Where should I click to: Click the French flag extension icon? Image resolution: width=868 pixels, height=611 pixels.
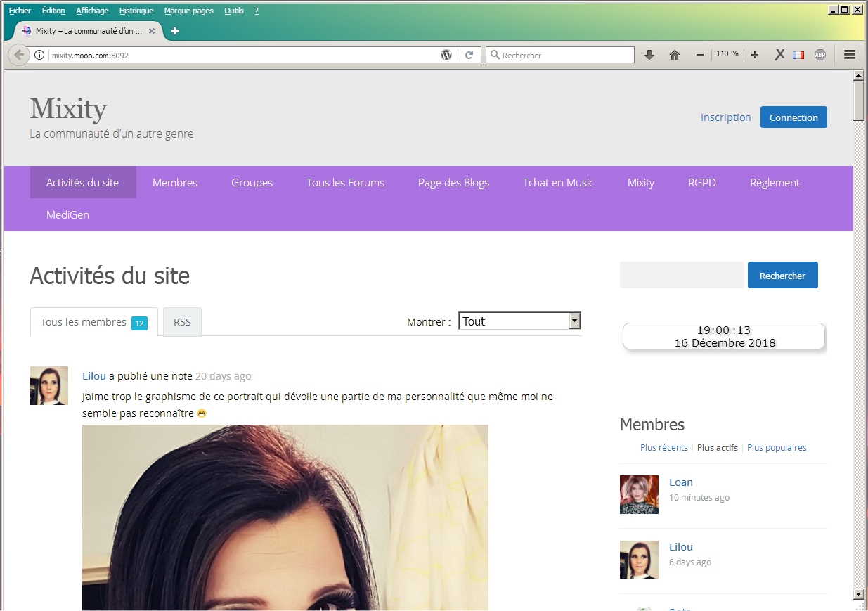tap(798, 55)
